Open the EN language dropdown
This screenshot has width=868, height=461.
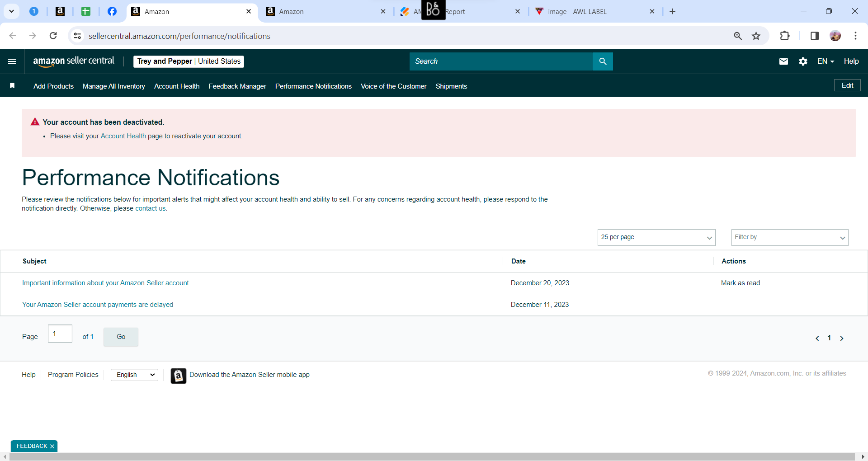[x=826, y=61]
